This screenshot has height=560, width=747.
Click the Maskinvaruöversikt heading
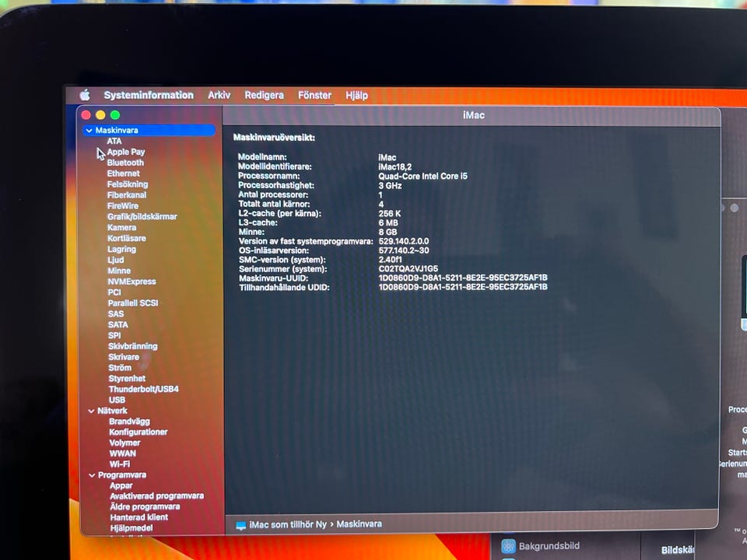274,138
